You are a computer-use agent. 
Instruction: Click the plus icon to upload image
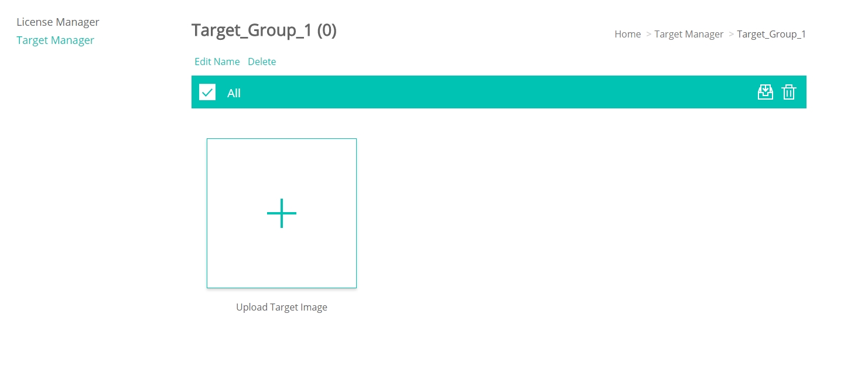tap(282, 213)
